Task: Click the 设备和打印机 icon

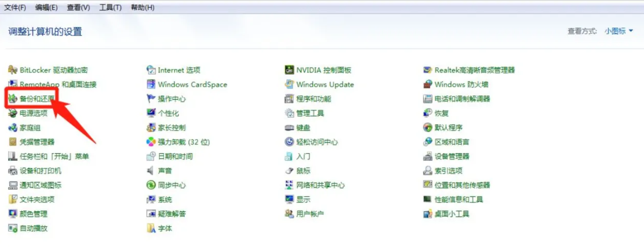Action: click(12, 171)
